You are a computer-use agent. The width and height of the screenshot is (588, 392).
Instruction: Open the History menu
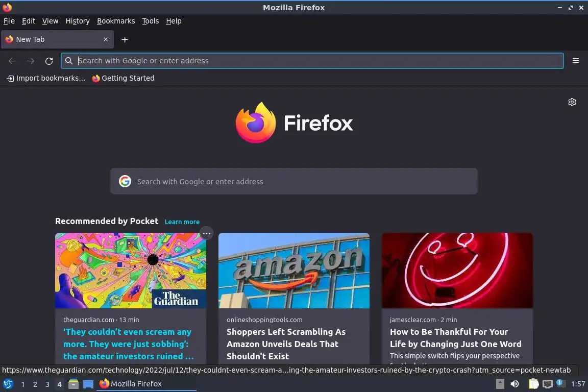(78, 21)
